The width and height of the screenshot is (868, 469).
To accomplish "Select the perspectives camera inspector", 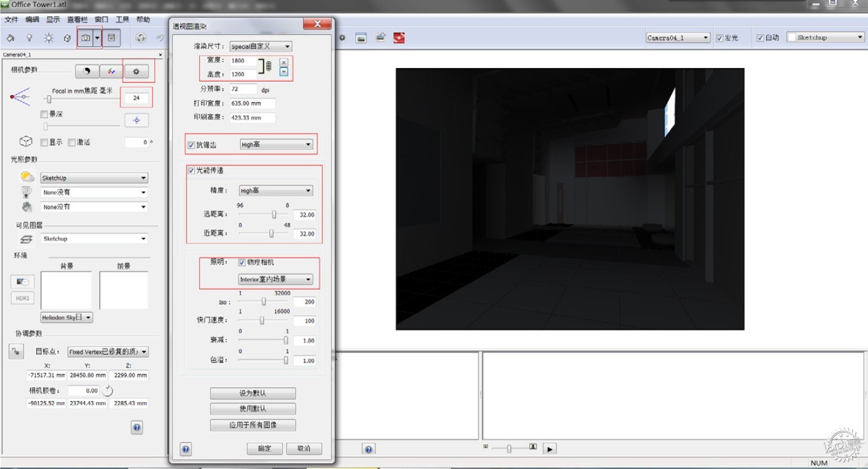I will [86, 38].
